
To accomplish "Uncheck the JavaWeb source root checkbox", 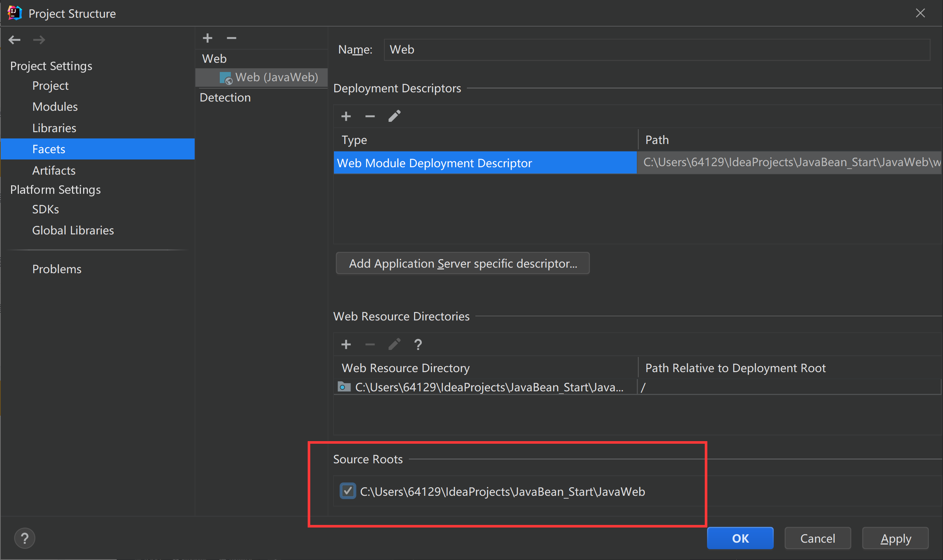I will point(347,491).
